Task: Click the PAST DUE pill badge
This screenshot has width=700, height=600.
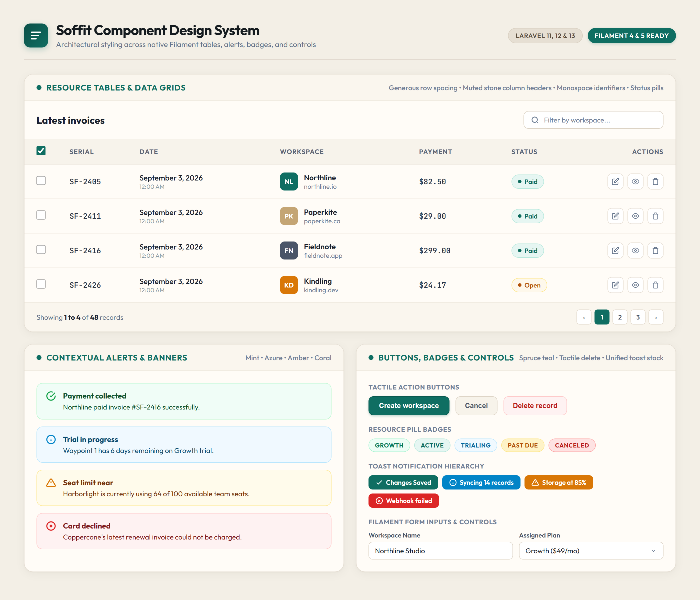Action: [523, 445]
